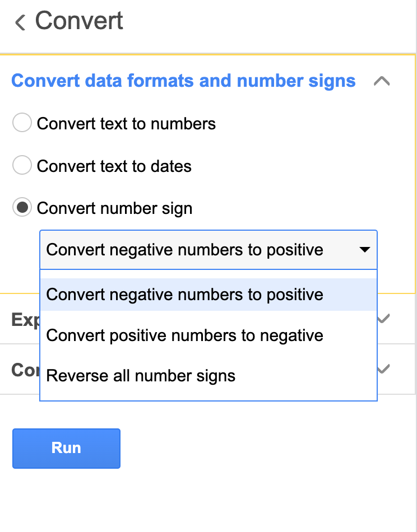The width and height of the screenshot is (417, 532).
Task: Select the Convert number sign option
Action: coord(21,208)
